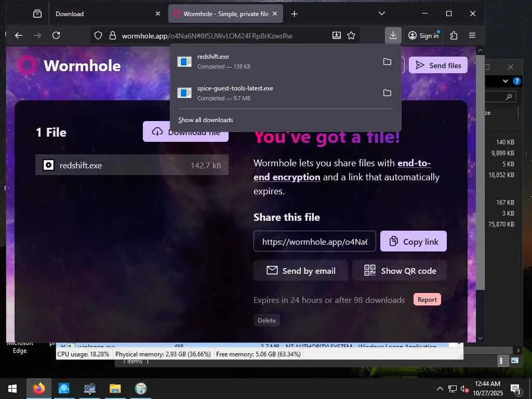Click the page scrollbar up arrow

480,50
